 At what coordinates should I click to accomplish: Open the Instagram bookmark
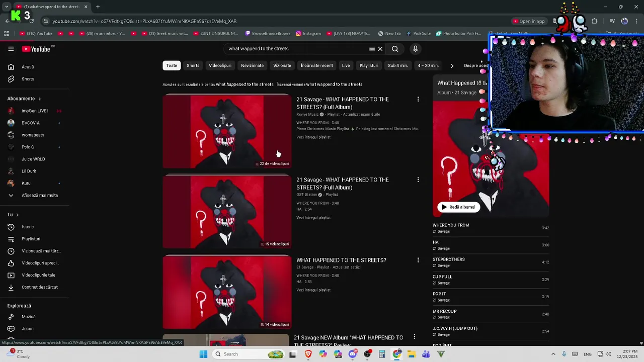[308, 34]
